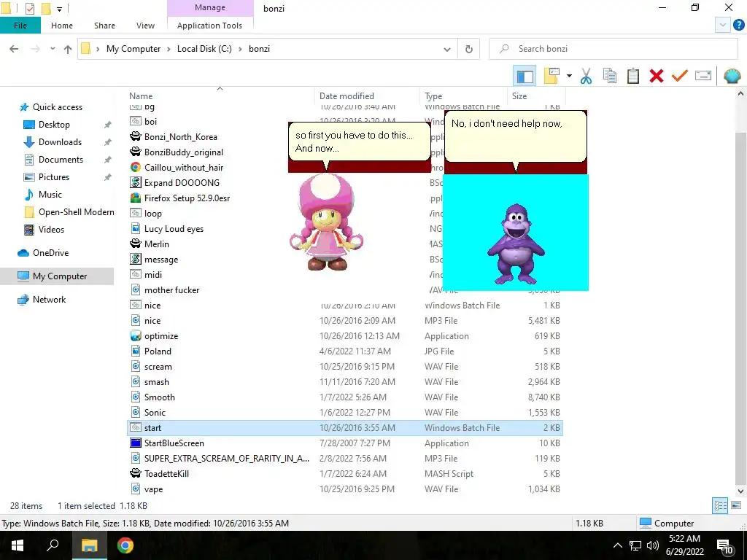Switch to the View ribbon tab
The width and height of the screenshot is (747, 560).
click(x=145, y=26)
